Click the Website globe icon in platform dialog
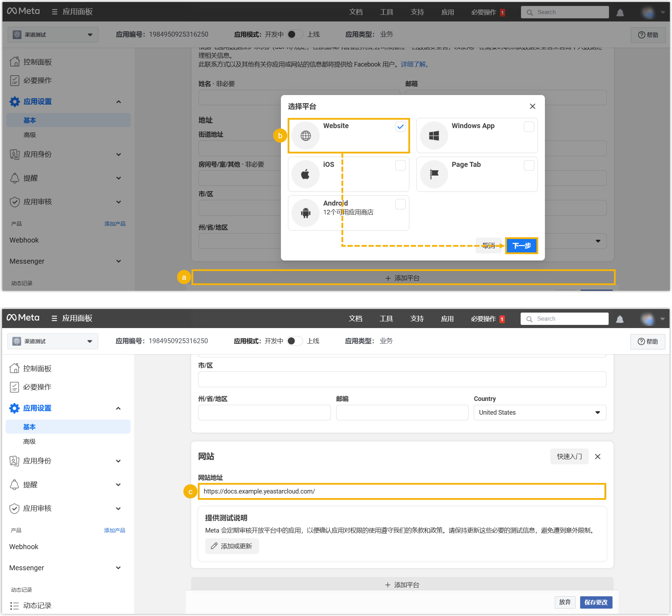 (305, 136)
